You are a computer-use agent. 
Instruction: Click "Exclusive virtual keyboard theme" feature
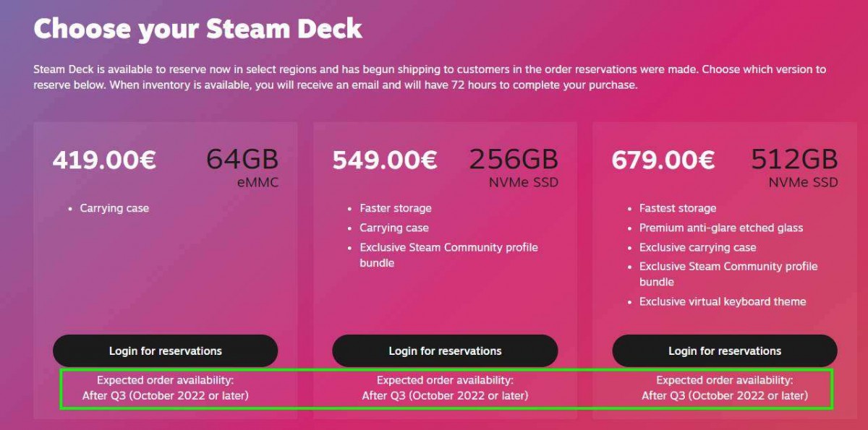(723, 301)
